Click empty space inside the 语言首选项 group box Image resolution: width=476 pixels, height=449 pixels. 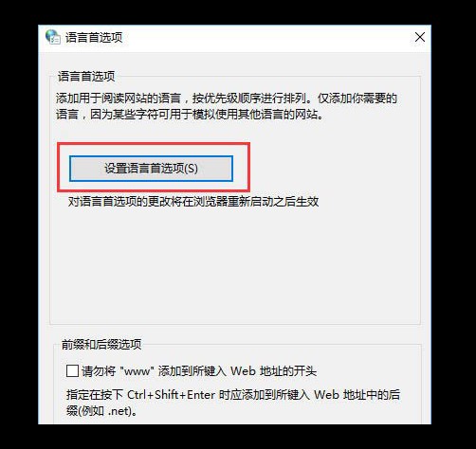[x=234, y=265]
